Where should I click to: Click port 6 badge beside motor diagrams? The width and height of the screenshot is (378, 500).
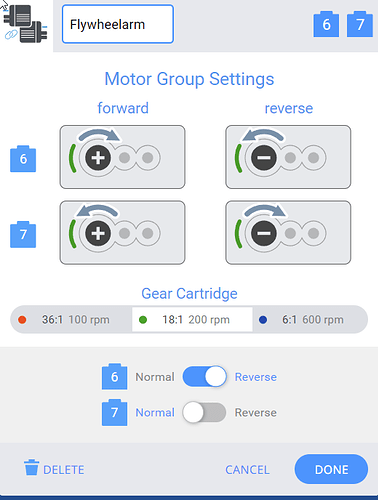23,159
